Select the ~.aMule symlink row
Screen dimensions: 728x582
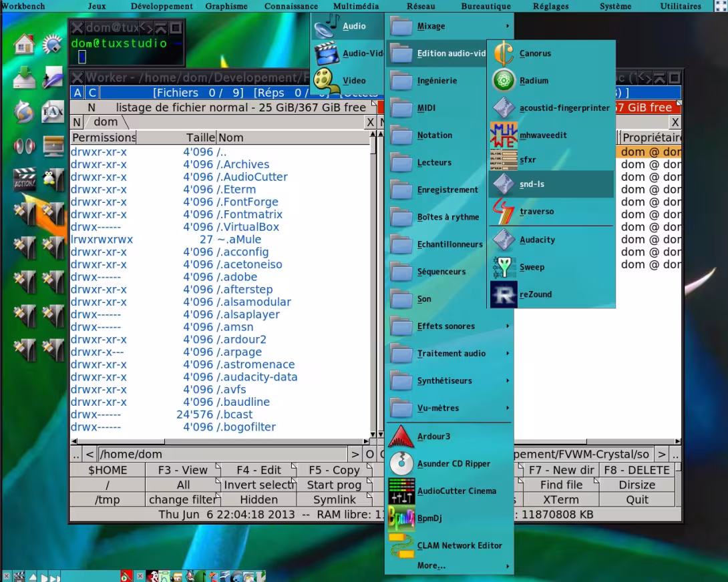[x=221, y=240]
